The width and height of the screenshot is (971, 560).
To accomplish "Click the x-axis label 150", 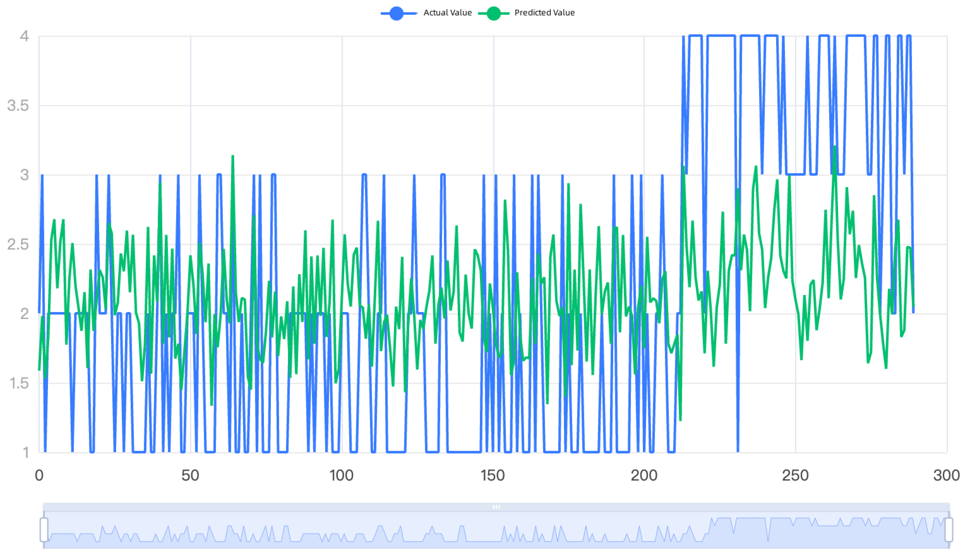I will coord(492,476).
